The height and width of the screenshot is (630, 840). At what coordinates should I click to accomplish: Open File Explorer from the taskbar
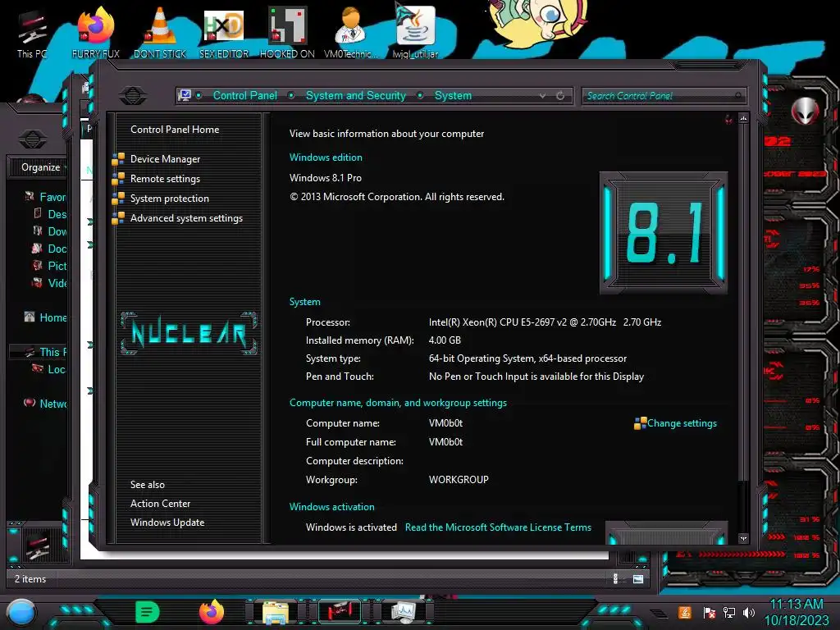[x=276, y=612]
